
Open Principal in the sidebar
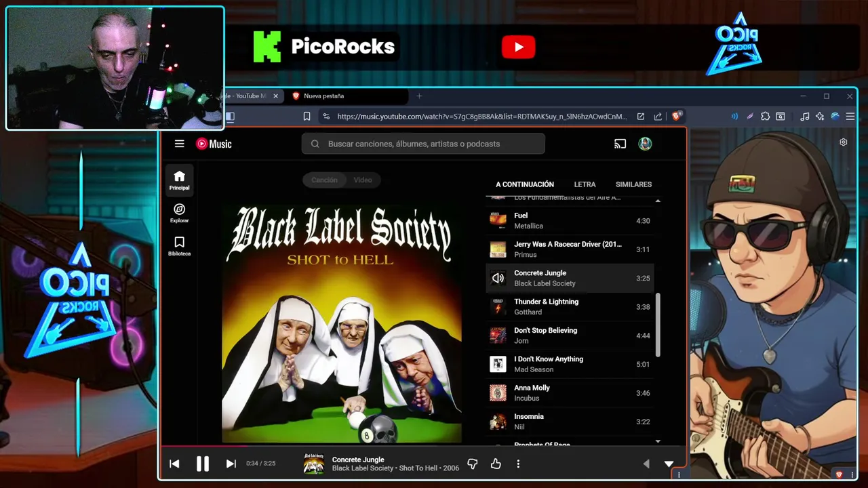pyautogui.click(x=179, y=180)
